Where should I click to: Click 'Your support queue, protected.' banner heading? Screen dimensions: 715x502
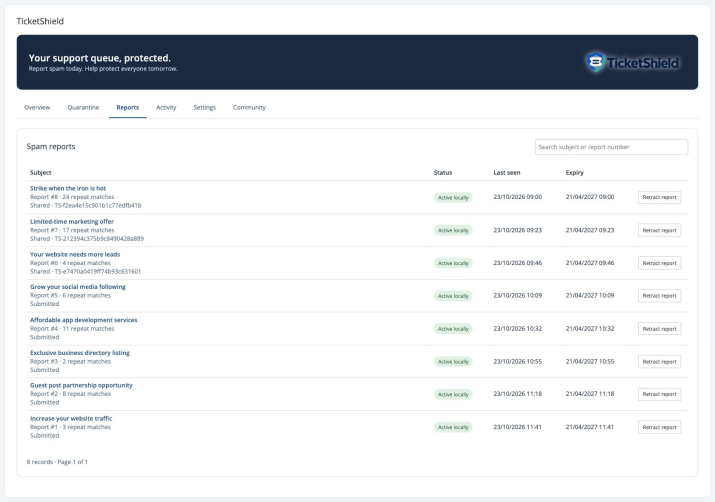point(99,58)
